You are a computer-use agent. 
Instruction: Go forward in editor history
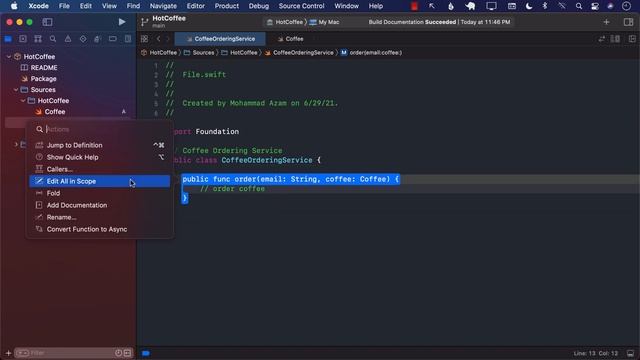pos(167,39)
